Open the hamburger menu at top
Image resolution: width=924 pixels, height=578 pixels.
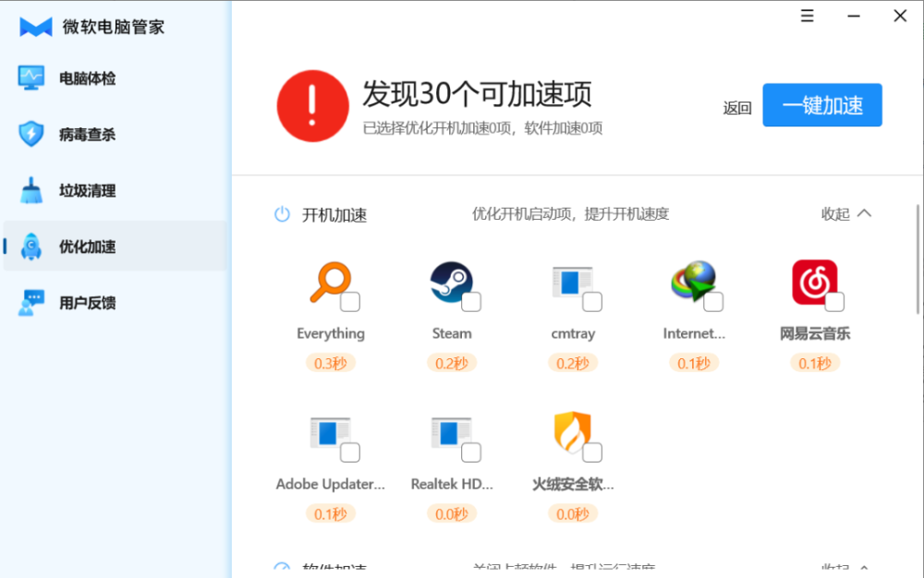coord(808,16)
